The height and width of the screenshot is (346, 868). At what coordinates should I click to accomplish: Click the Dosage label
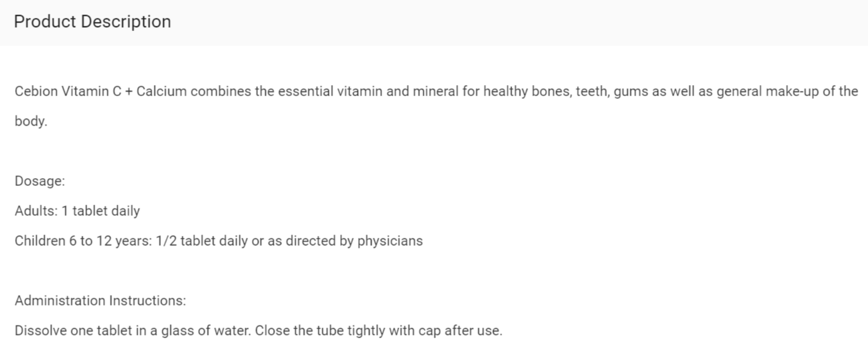click(x=40, y=181)
